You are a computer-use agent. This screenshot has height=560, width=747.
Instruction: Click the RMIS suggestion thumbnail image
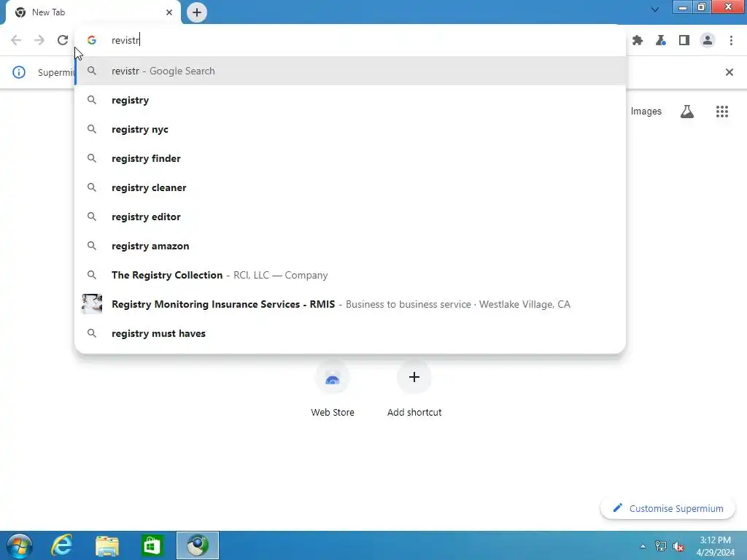pos(92,304)
